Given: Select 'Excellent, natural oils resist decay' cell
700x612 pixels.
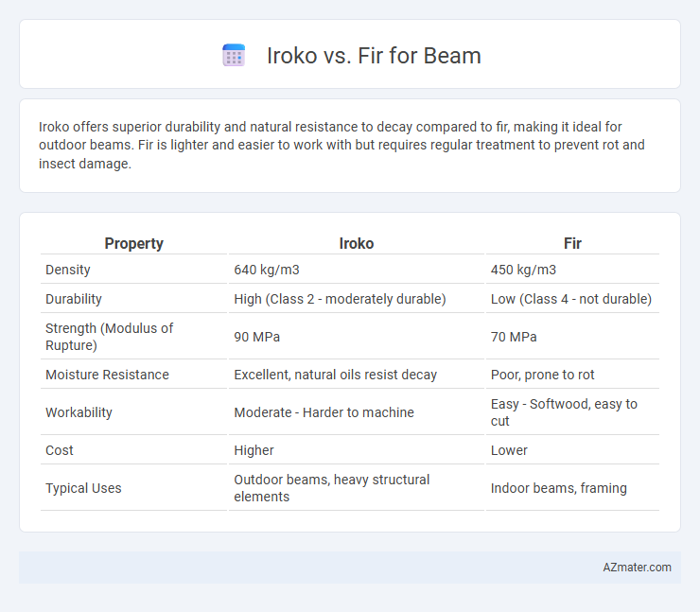Looking at the screenshot, I should 335,375.
